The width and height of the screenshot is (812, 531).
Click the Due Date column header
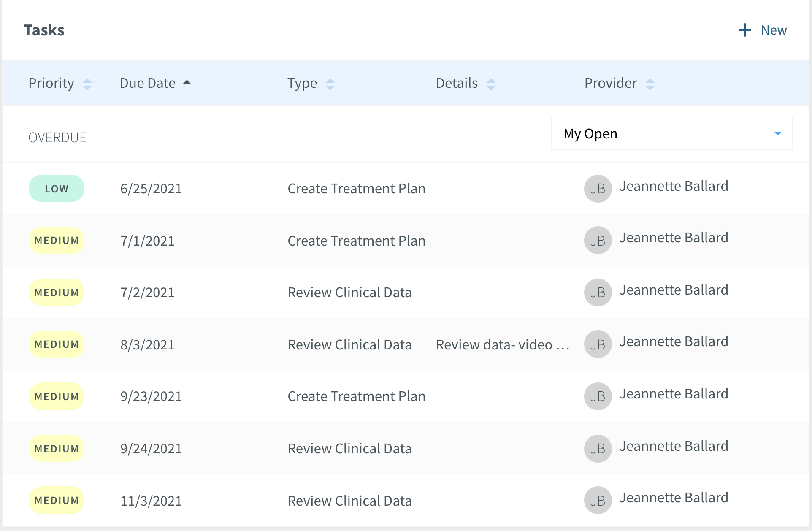[x=148, y=83]
